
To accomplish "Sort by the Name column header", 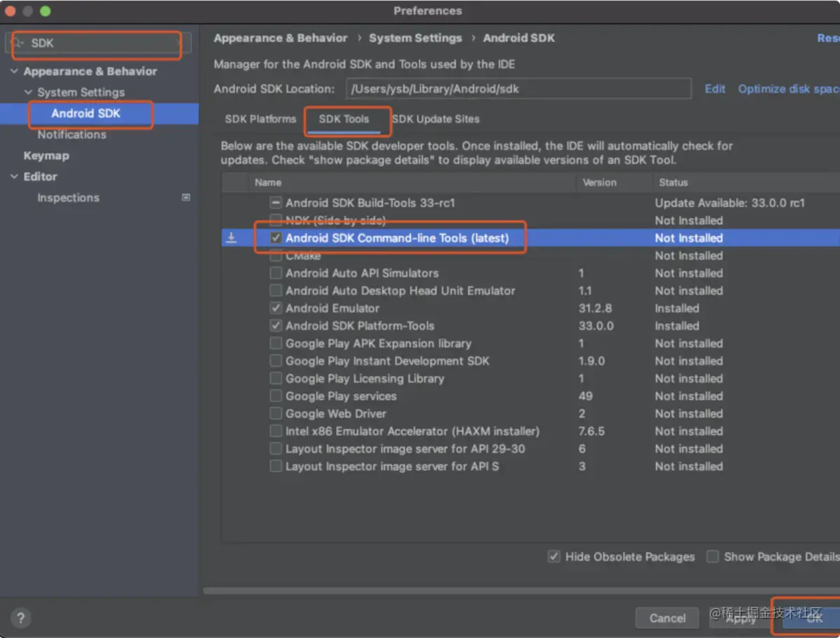I will point(413,182).
